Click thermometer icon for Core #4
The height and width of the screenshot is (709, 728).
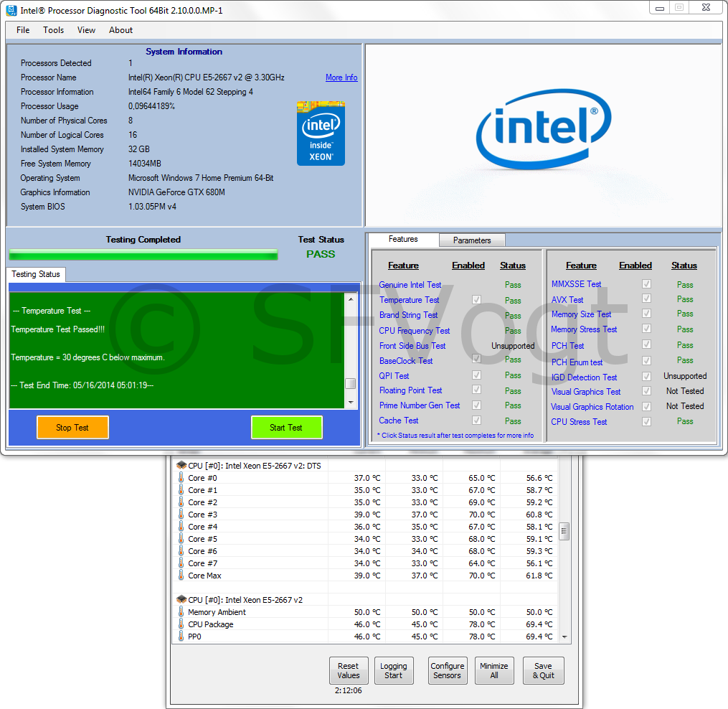181,527
